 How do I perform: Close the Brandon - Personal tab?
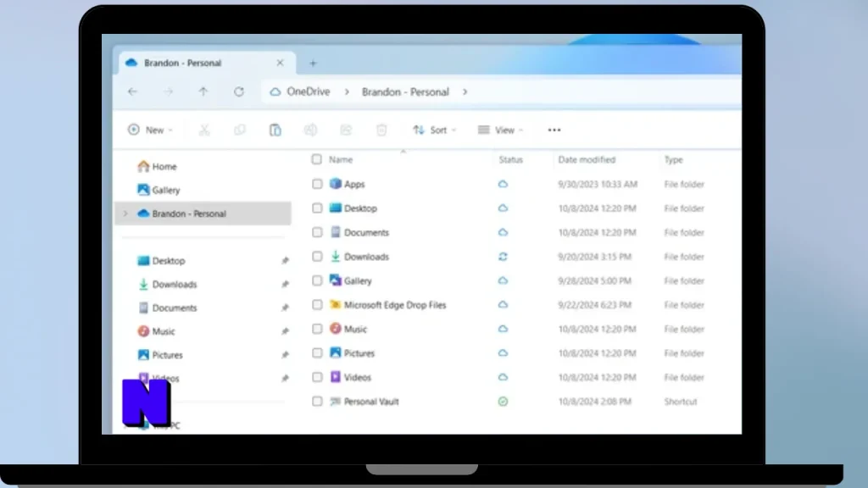coord(280,63)
